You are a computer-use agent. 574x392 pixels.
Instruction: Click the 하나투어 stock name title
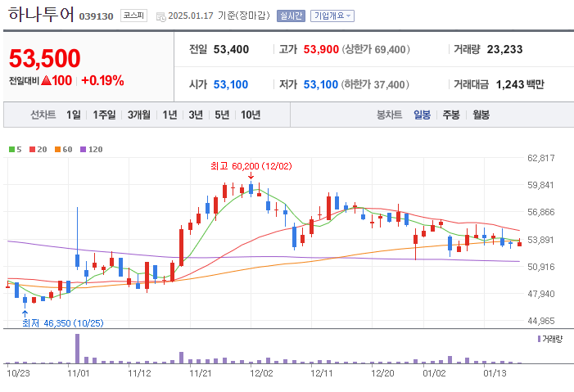coord(41,15)
